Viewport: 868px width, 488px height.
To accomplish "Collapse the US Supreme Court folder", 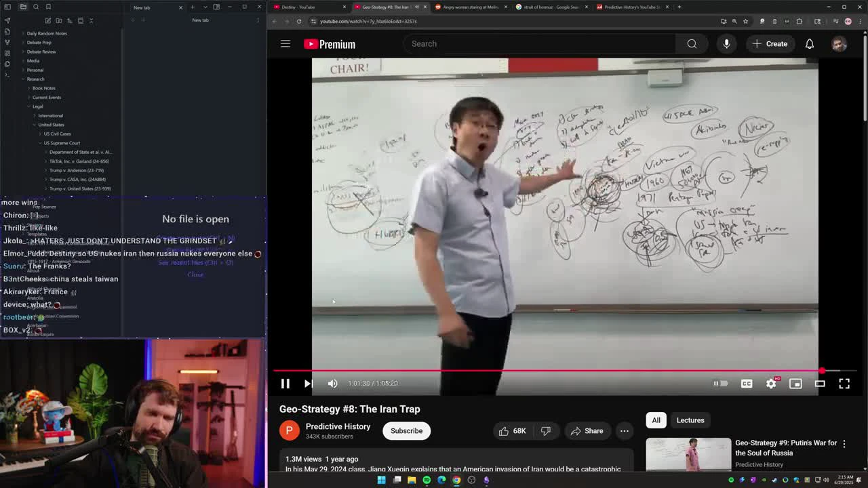I will click(62, 143).
